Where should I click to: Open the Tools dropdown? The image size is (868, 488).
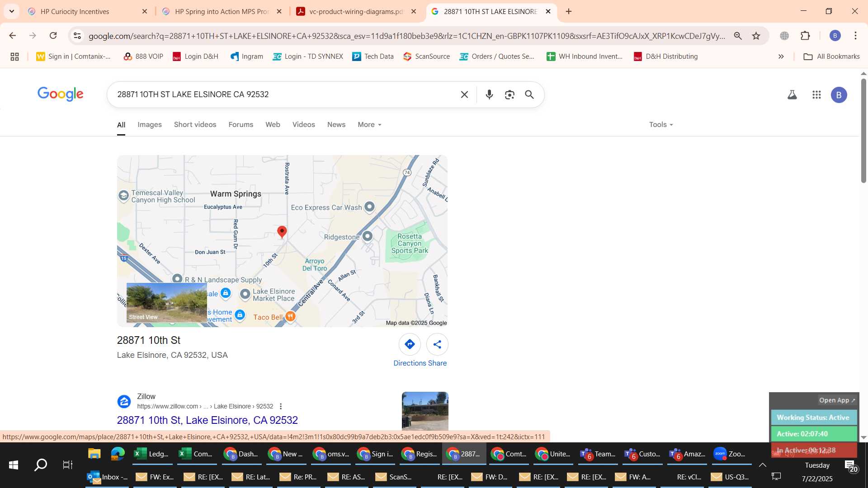click(x=661, y=125)
